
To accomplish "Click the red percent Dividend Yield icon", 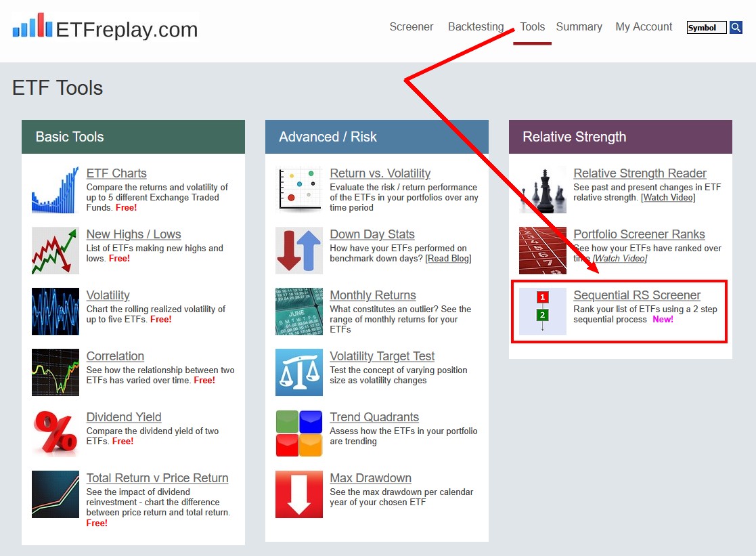I will pos(55,433).
